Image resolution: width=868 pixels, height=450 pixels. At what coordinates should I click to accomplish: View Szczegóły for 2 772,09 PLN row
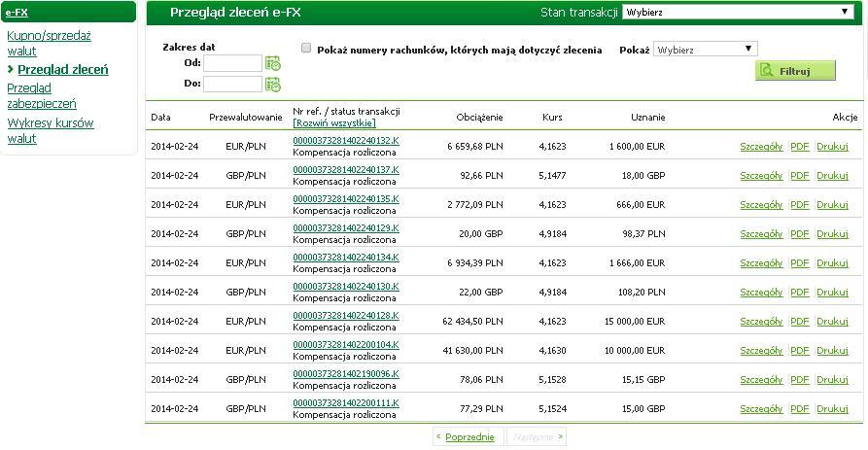[x=761, y=205]
